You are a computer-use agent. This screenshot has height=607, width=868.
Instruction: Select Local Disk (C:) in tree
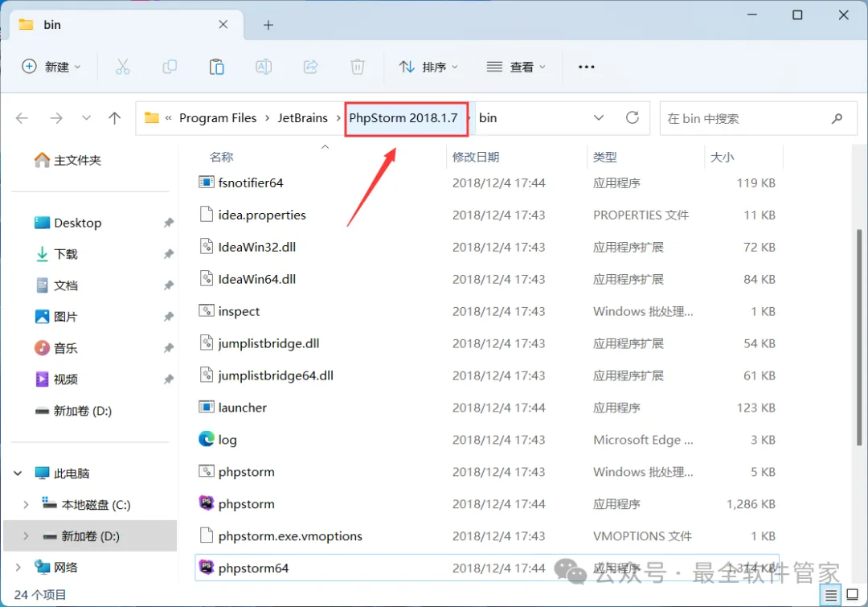[x=96, y=505]
